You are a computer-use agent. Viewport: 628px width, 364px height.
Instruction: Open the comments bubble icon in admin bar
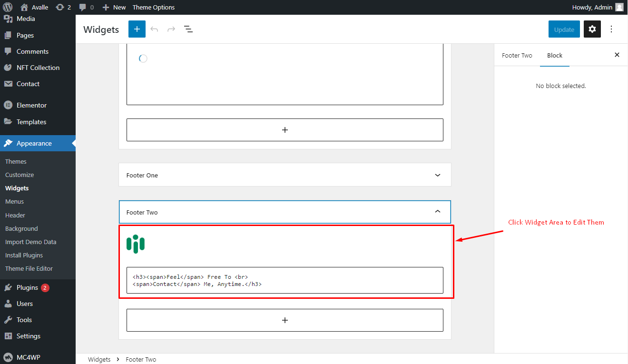click(86, 7)
